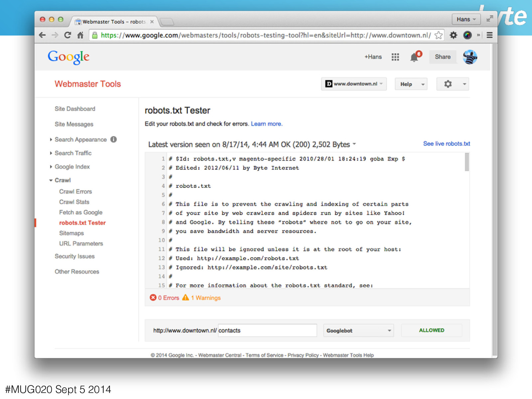Click the URL path field containing contacts
This screenshot has height=399, width=532.
(267, 331)
